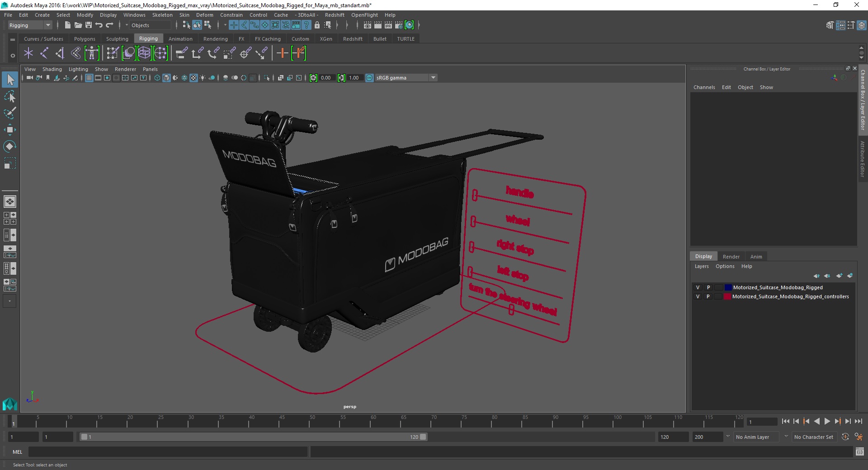The width and height of the screenshot is (868, 470).
Task: Switch to the Polygons shelf tab
Action: coord(85,39)
